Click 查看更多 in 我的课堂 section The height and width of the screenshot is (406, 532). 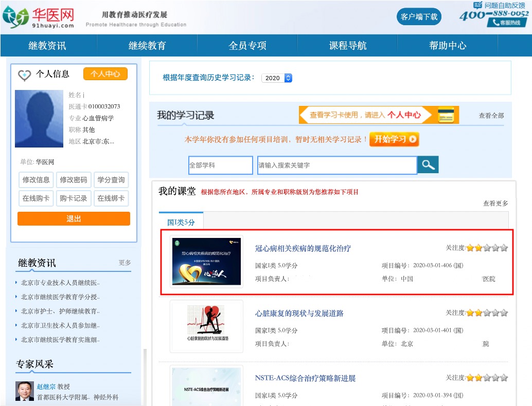click(495, 204)
